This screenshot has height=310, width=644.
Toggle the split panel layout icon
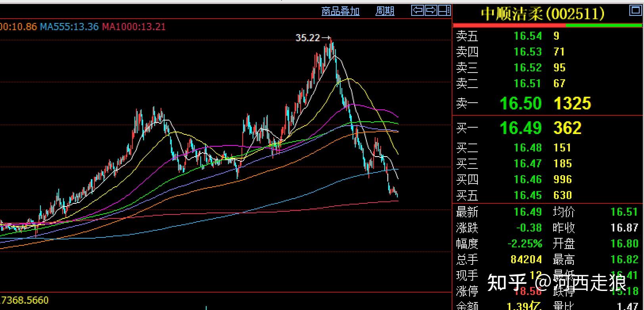[444, 10]
